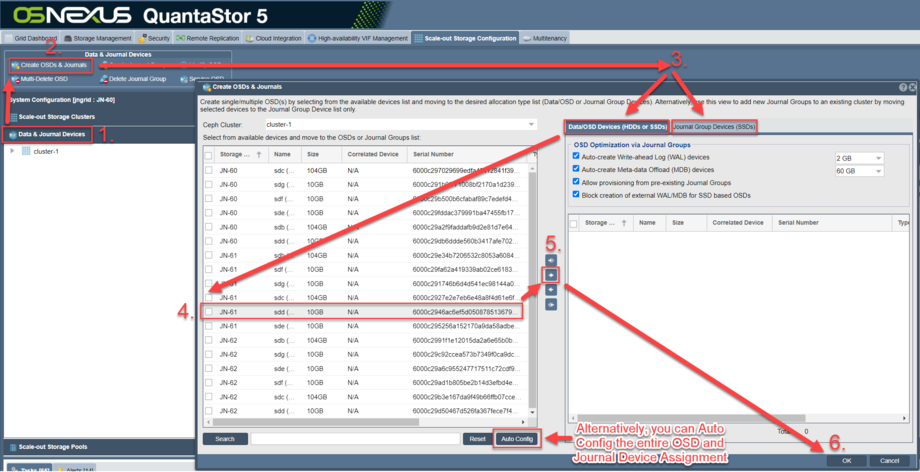920x472 pixels.
Task: Select the JN-60 sde 10GB row
Action: [x=365, y=213]
